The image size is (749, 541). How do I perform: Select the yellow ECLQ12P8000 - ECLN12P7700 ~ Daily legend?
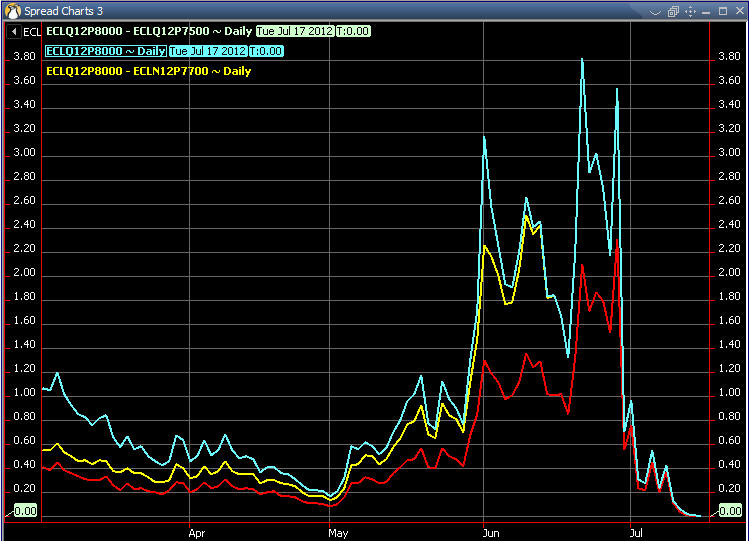(x=149, y=71)
